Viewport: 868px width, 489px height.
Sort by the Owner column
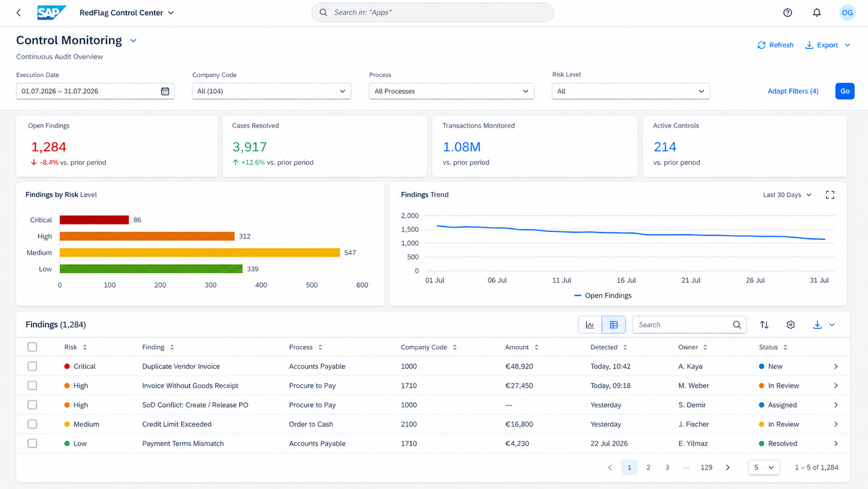pos(706,347)
